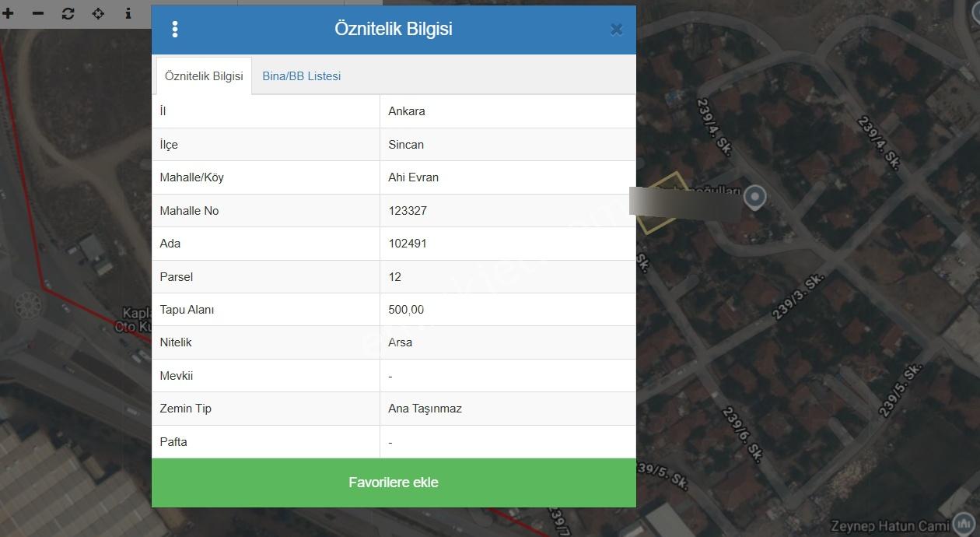Click the 'Ada' row label
Screen dimensions: 980x537
(170, 244)
